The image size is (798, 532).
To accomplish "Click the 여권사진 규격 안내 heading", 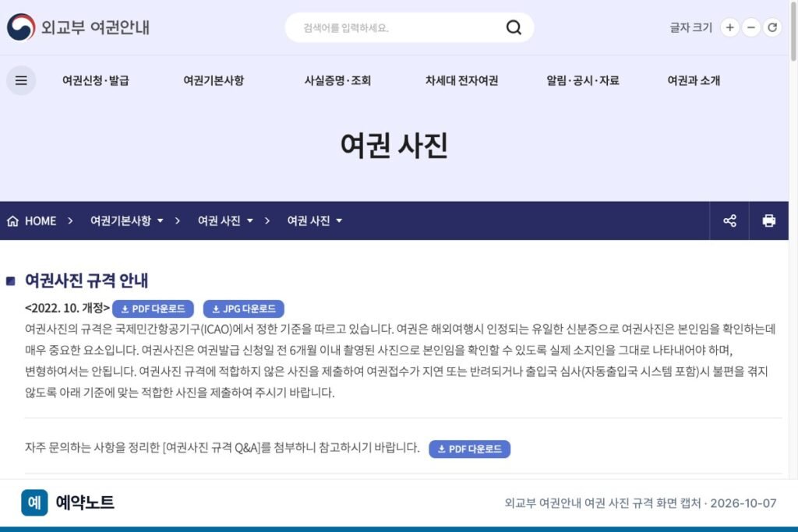I will (87, 280).
